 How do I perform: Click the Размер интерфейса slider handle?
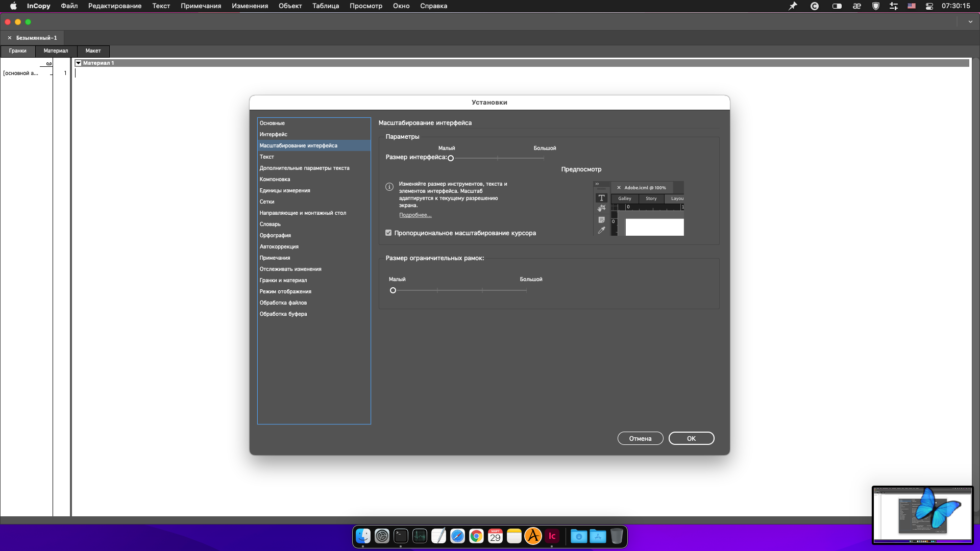point(451,158)
